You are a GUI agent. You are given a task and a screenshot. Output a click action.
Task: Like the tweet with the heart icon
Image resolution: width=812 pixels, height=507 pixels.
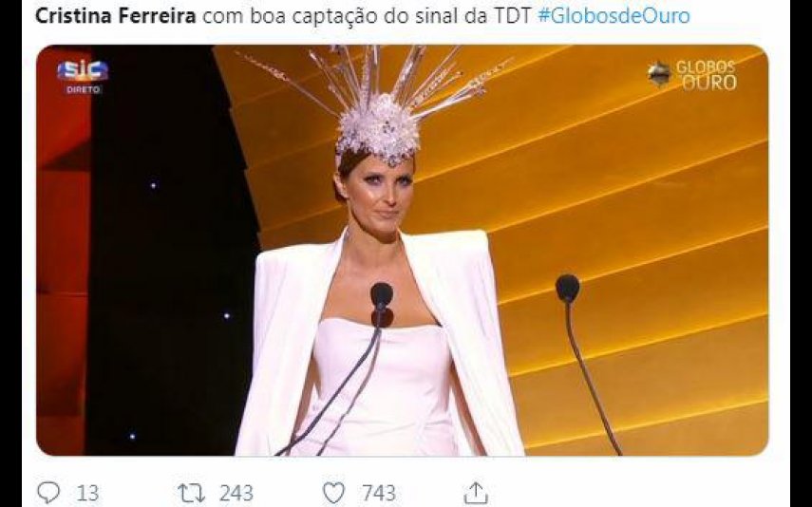[x=333, y=493]
